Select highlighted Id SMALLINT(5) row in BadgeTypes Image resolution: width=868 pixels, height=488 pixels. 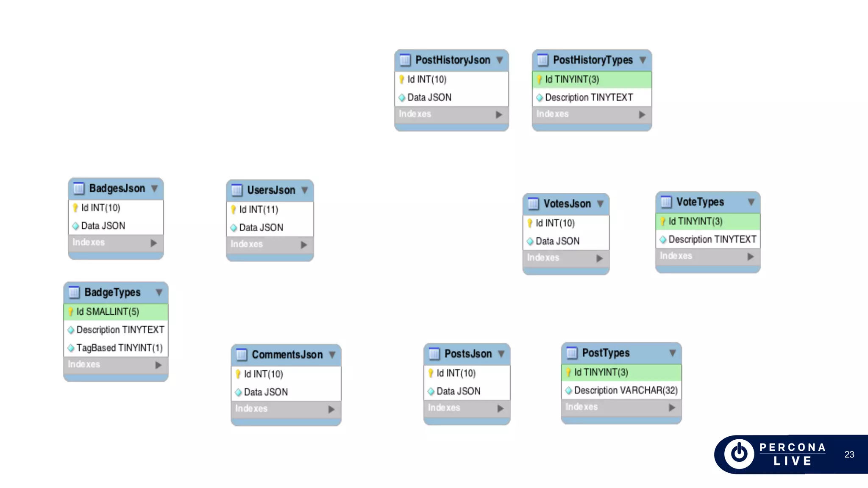(116, 312)
